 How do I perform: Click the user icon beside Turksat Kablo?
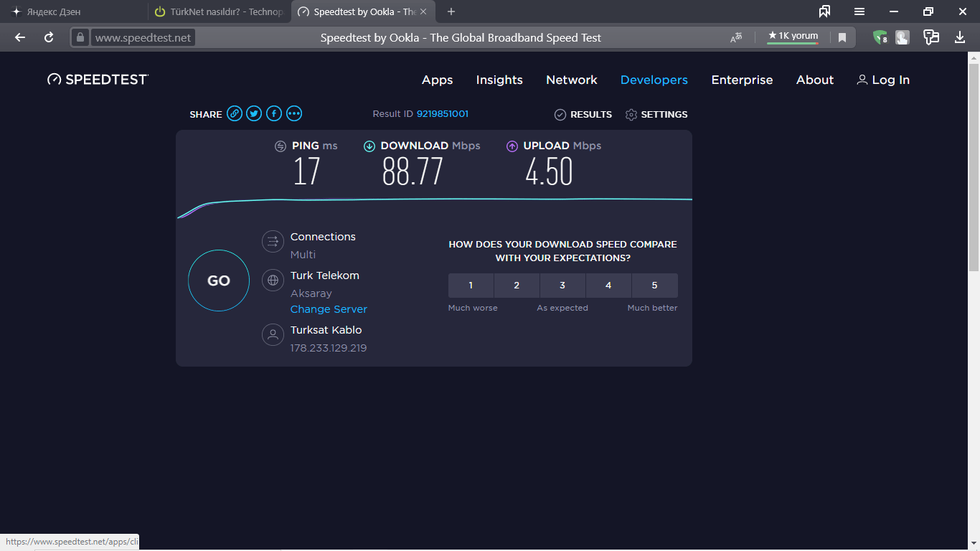pyautogui.click(x=273, y=335)
